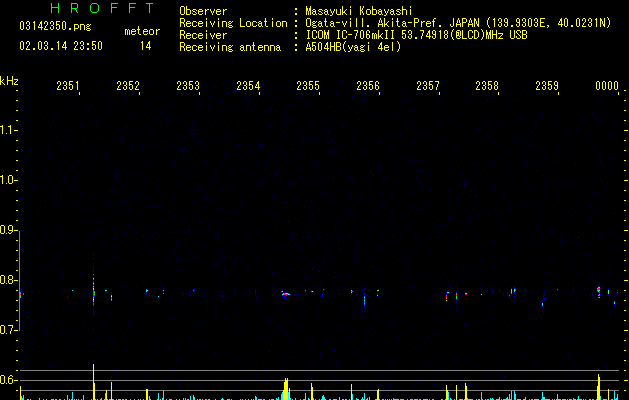Click the 2354 time axis label

point(248,85)
